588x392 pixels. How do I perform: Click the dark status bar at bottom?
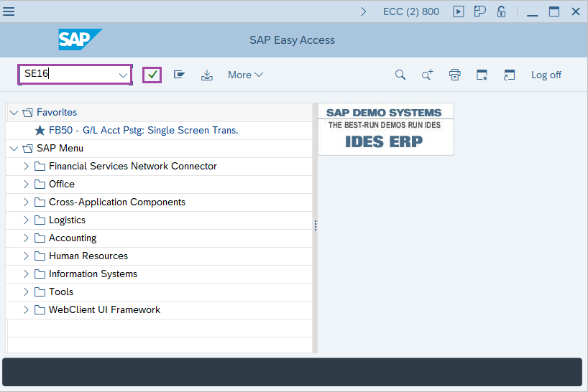[x=292, y=372]
